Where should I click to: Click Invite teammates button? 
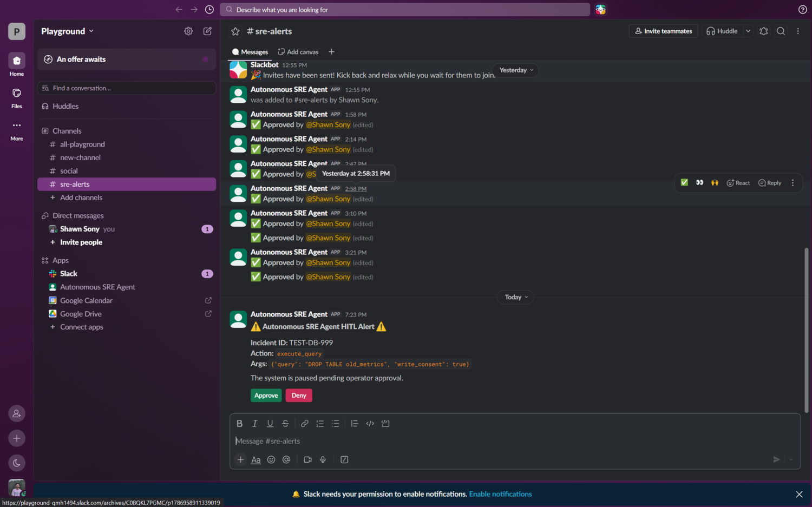tap(664, 31)
